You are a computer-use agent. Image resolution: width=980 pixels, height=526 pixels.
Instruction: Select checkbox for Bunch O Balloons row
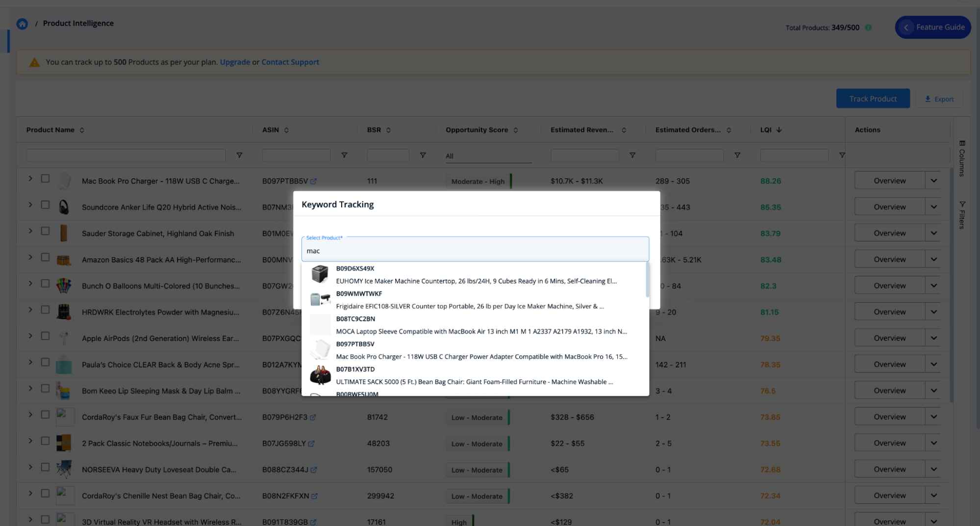tap(45, 284)
